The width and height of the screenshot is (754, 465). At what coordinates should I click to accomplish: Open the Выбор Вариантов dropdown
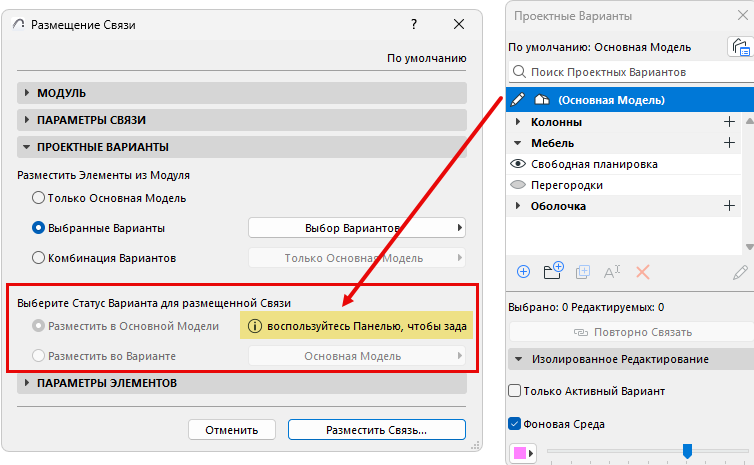(357, 228)
